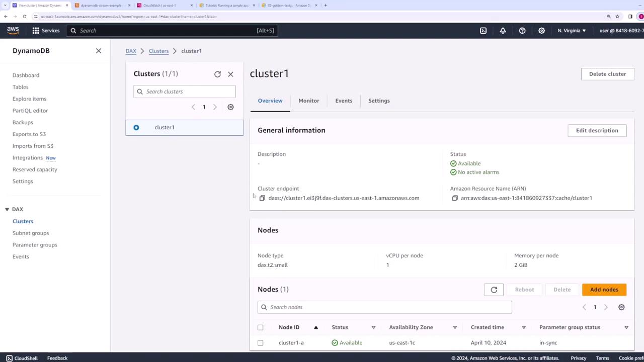Focus the AWS console search box
The width and height of the screenshot is (644, 362).
[172, 31]
